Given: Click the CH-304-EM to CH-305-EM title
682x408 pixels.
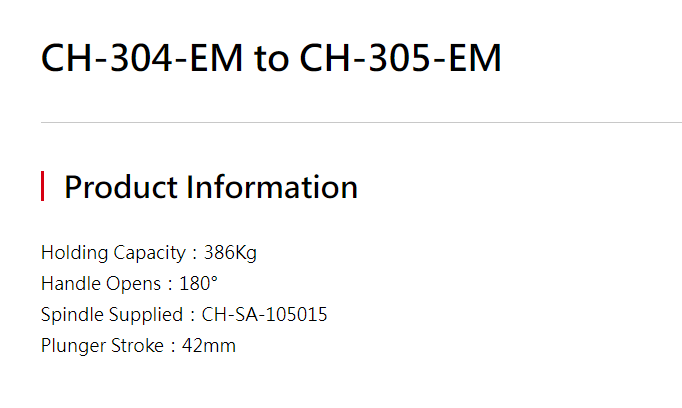Looking at the screenshot, I should click(x=271, y=58).
